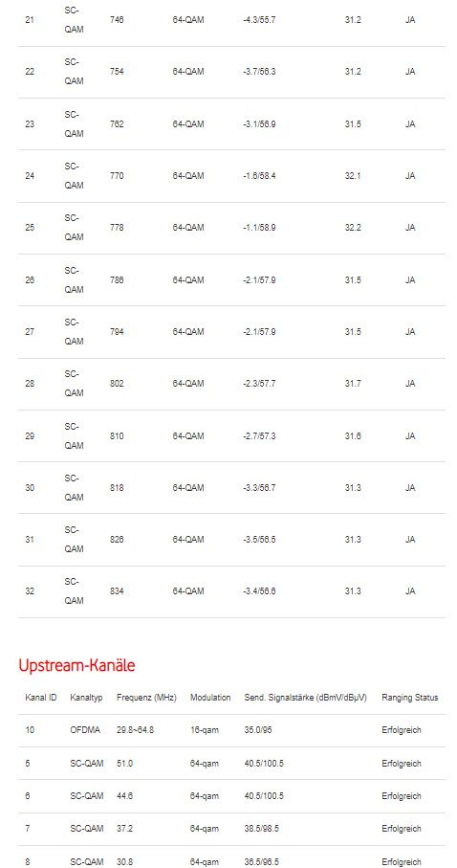Select frequency 834 of channel 32
This screenshot has height=868, width=457.
coord(117,591)
